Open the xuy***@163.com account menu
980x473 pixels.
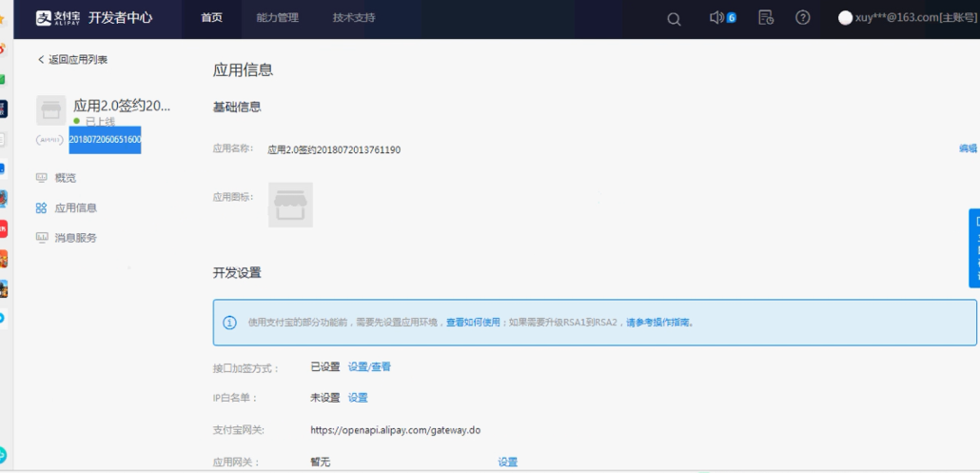[x=912, y=18]
